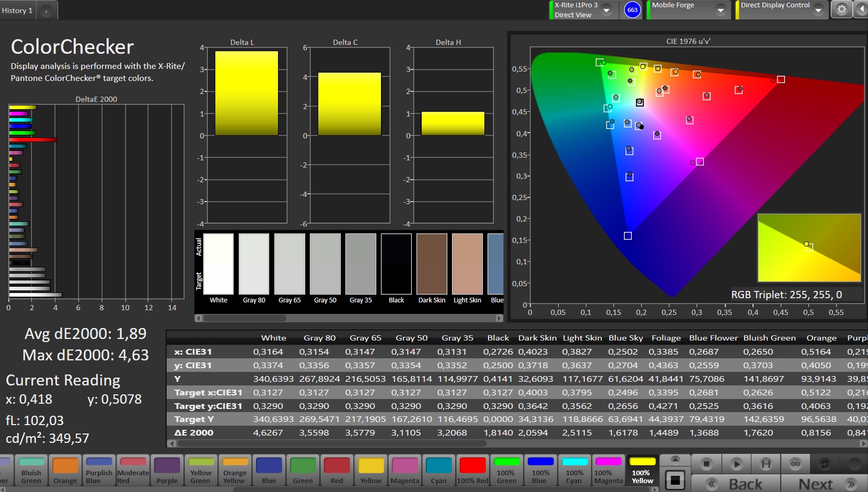Image resolution: width=868 pixels, height=492 pixels.
Task: Select the Purple patch button
Action: click(x=167, y=470)
